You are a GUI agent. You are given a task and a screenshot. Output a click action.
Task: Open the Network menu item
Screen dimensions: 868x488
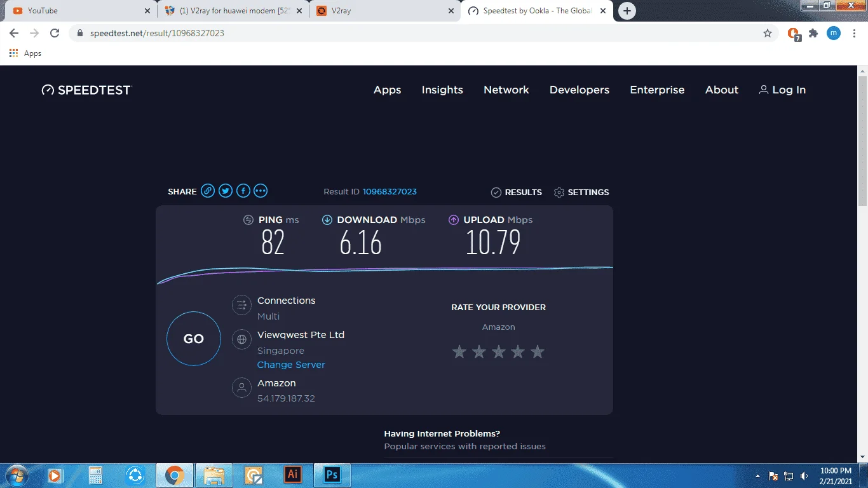[506, 90]
